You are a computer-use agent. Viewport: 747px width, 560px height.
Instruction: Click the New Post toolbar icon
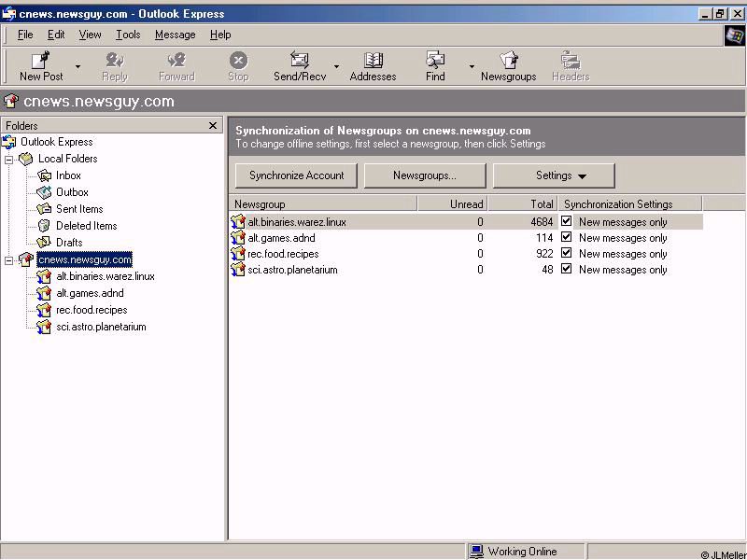point(41,62)
